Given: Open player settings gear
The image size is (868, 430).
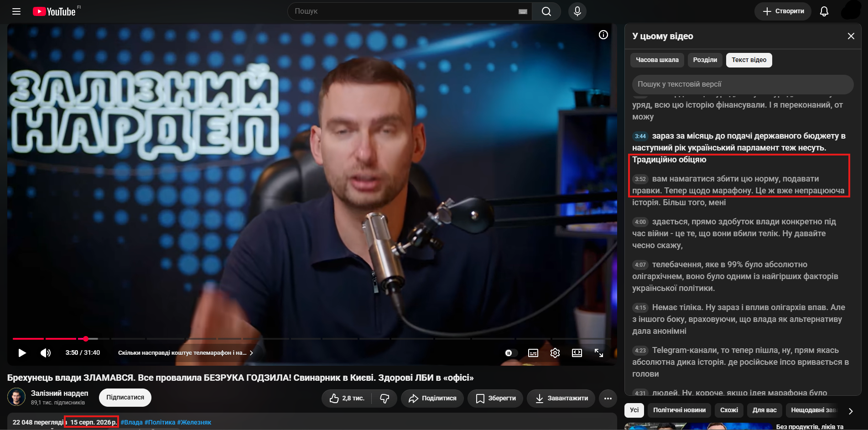Looking at the screenshot, I should pos(555,353).
